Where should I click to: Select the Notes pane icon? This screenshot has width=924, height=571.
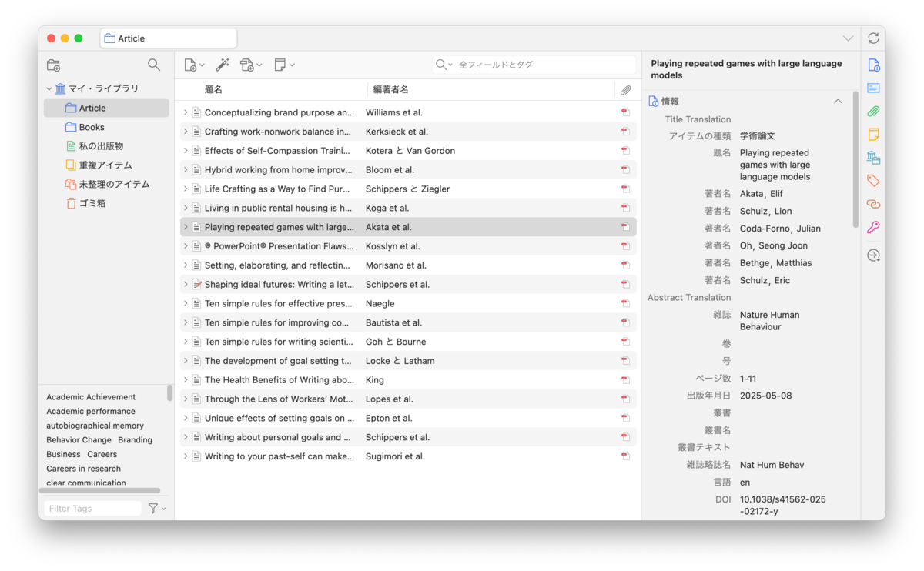(x=873, y=135)
